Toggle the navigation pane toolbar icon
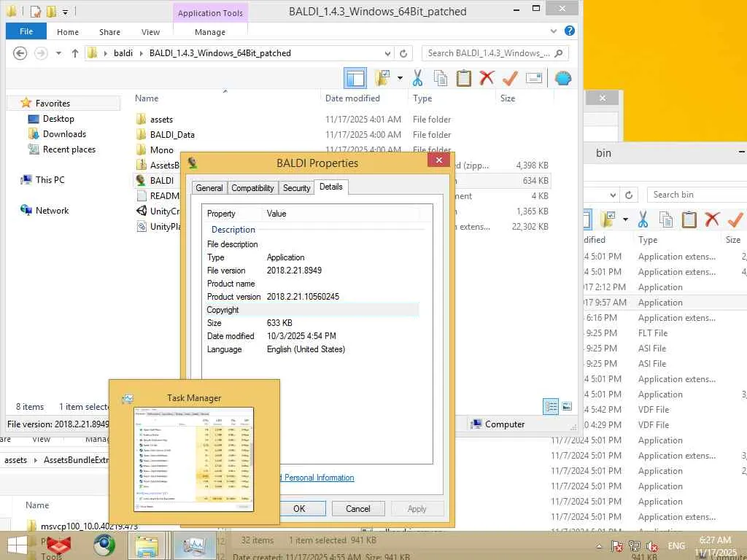 pos(355,78)
